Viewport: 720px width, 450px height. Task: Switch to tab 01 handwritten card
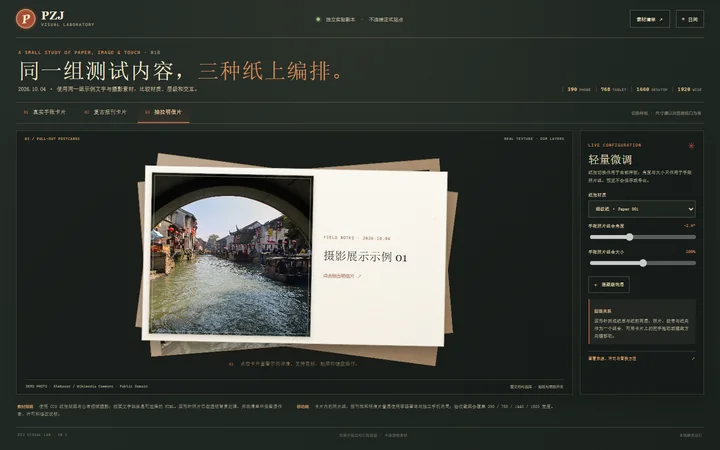click(45, 112)
